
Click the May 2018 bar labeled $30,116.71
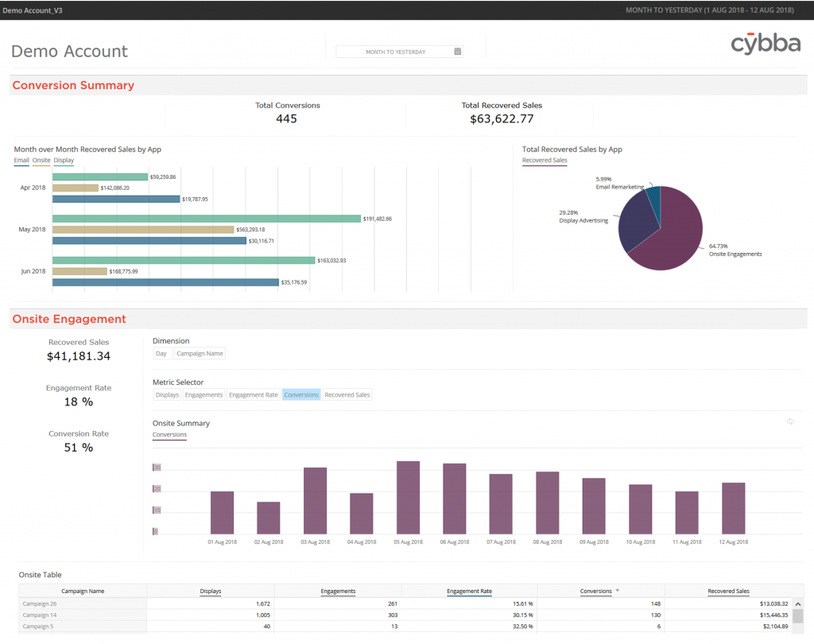pyautogui.click(x=149, y=240)
